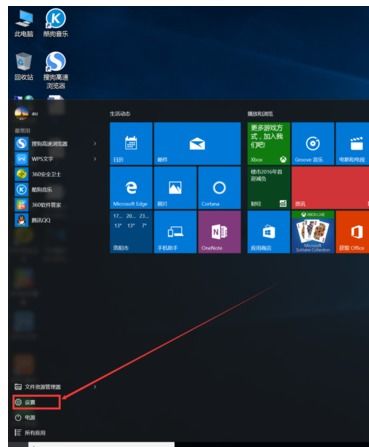369x447 pixels.
Task: Click the user account avatar
Action: pos(21,113)
